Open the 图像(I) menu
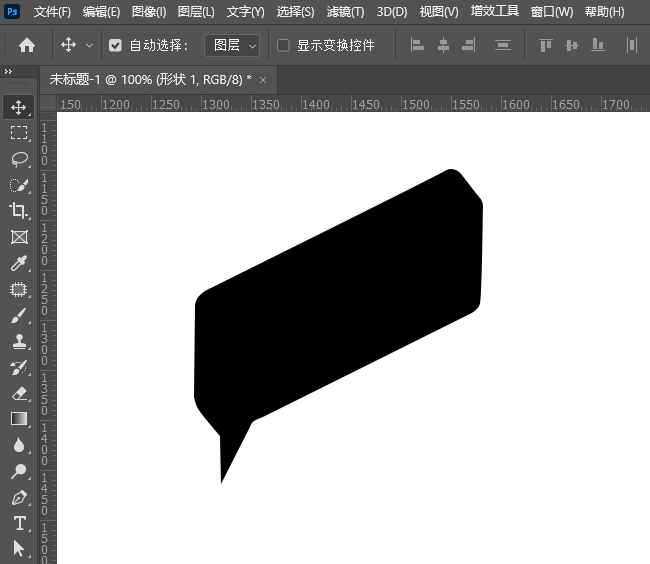The image size is (650, 564). click(148, 12)
